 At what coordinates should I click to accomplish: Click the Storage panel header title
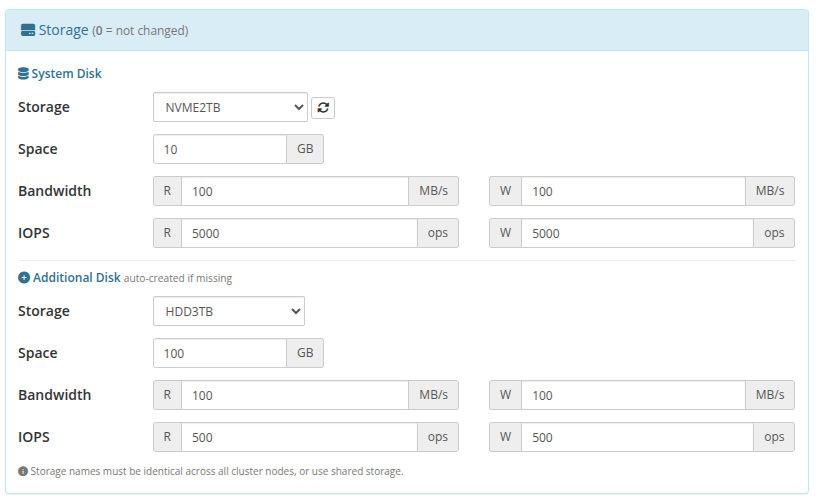(x=63, y=30)
